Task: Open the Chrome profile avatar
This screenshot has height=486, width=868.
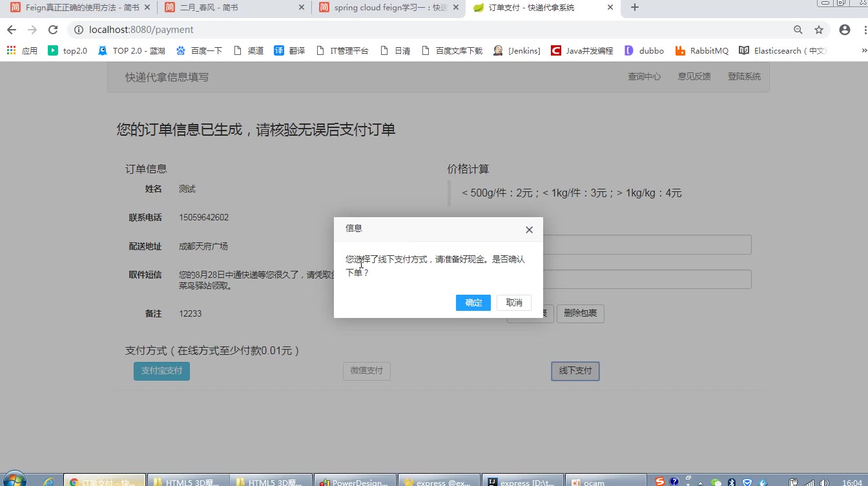Action: pyautogui.click(x=844, y=30)
